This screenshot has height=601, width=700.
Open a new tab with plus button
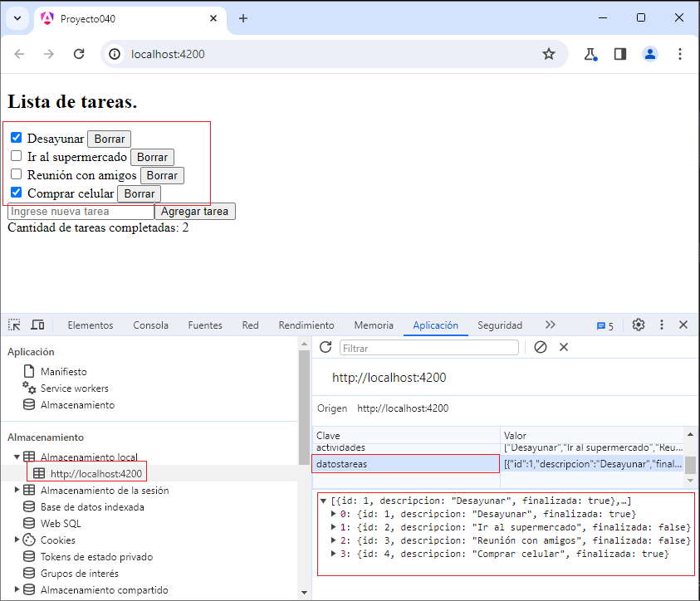243,18
